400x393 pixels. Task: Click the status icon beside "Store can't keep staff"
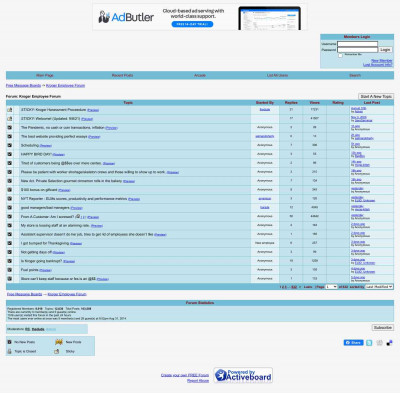[9, 279]
